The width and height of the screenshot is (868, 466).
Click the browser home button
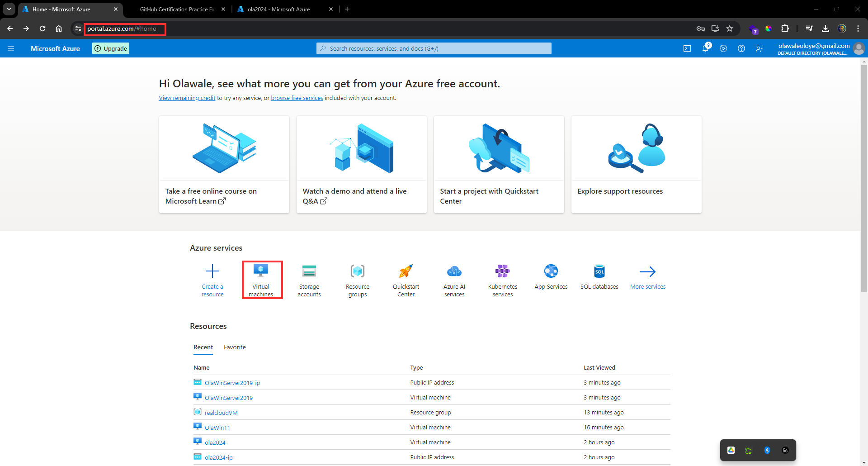(x=59, y=29)
